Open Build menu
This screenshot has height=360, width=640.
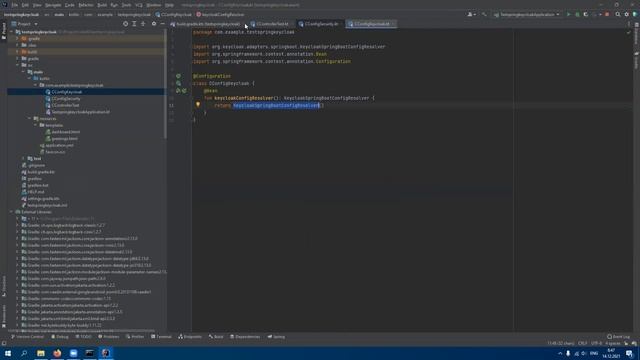102,5
